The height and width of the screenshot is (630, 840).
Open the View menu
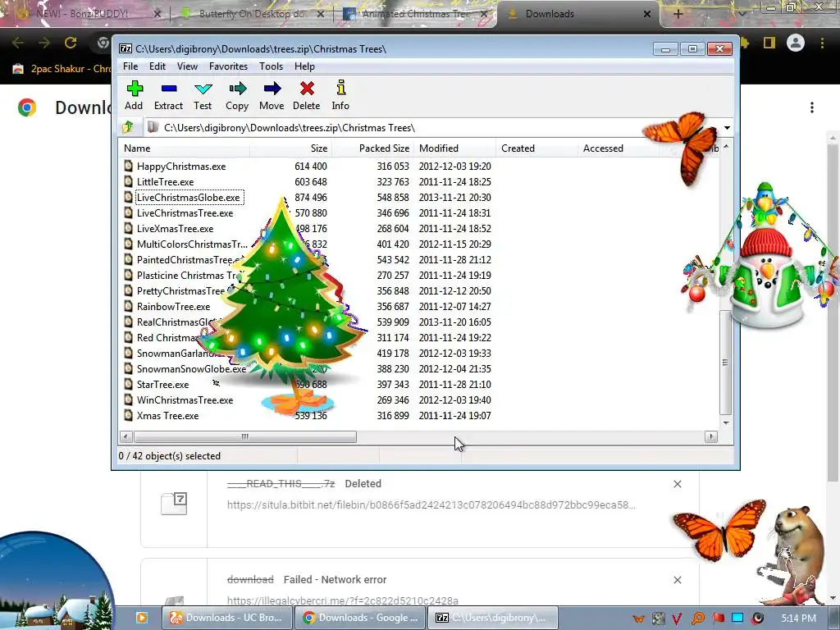(x=187, y=66)
